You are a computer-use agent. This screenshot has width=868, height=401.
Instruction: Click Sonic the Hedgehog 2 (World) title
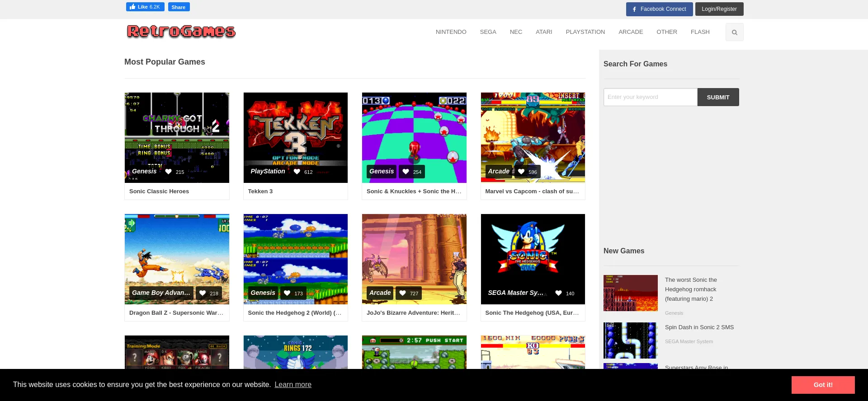(x=295, y=313)
